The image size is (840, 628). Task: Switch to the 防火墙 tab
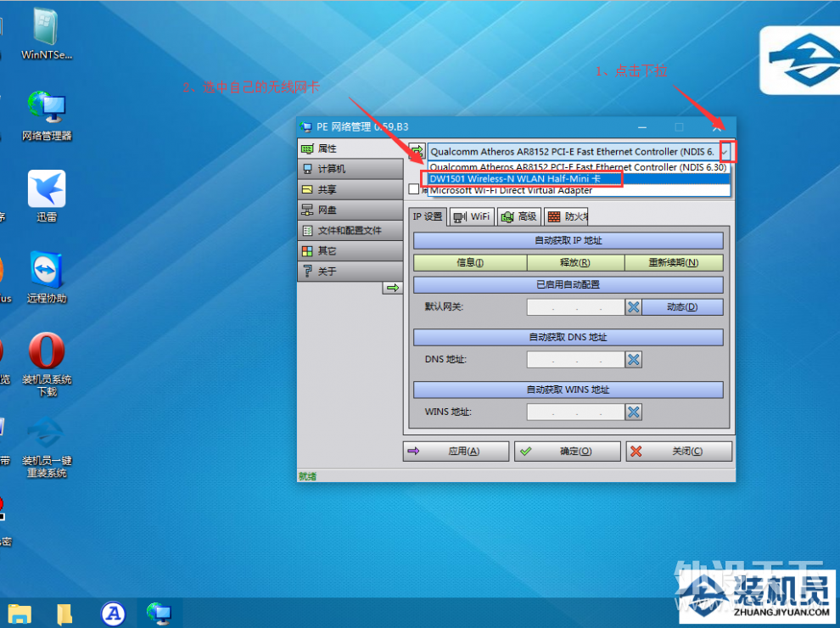tap(566, 216)
